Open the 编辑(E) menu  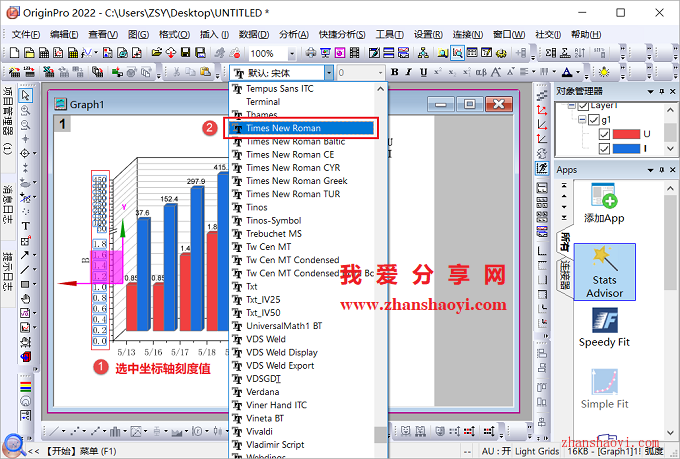(64, 34)
